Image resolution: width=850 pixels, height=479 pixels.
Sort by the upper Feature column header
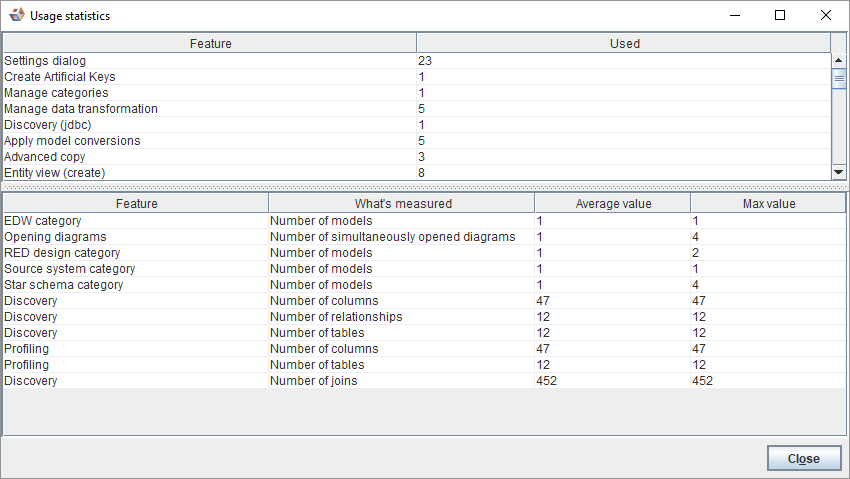click(x=210, y=43)
